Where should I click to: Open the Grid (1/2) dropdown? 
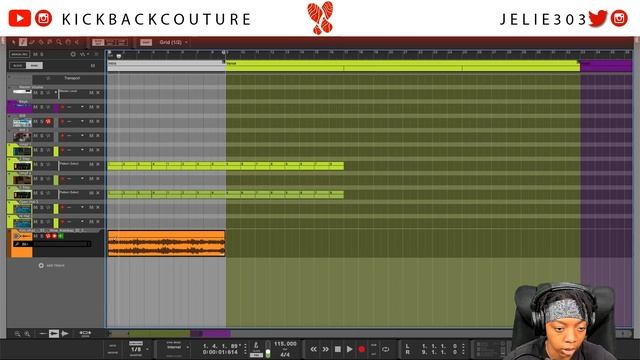(173, 42)
